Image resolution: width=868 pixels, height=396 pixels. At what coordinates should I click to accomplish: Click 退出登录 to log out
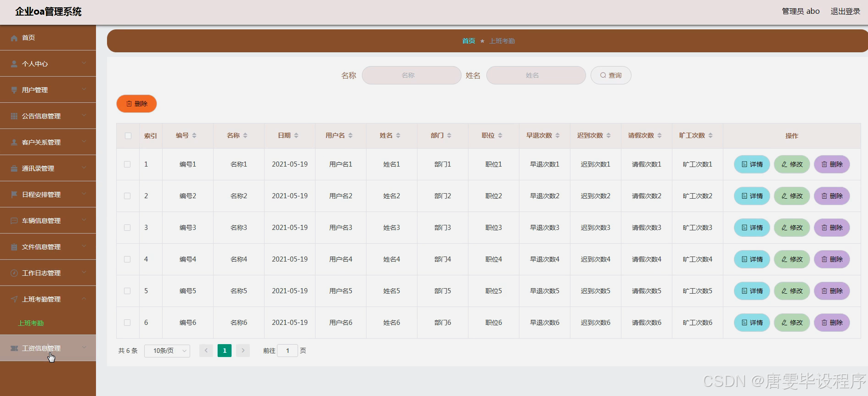point(845,11)
